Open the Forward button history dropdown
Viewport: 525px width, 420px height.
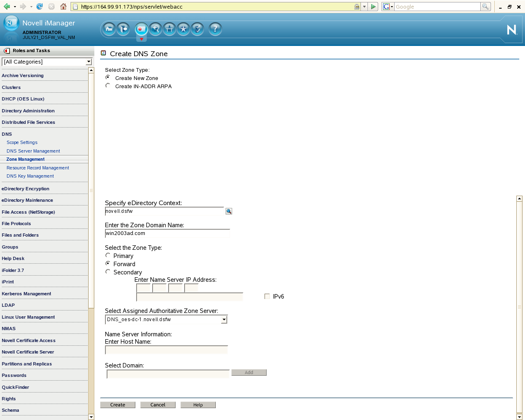click(31, 7)
